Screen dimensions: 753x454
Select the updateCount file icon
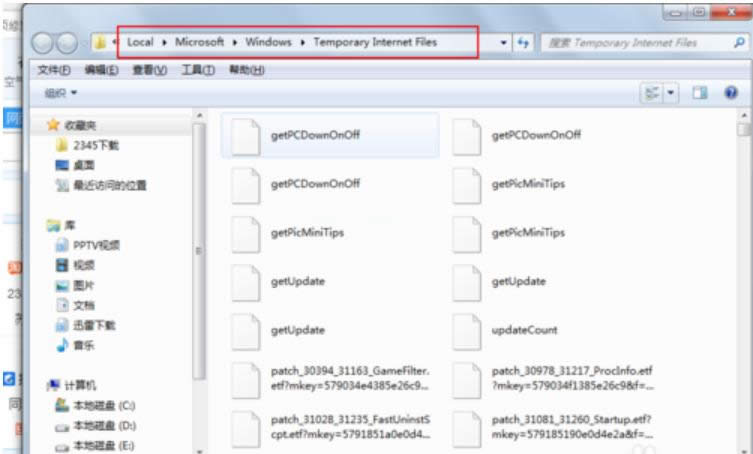[x=467, y=330]
